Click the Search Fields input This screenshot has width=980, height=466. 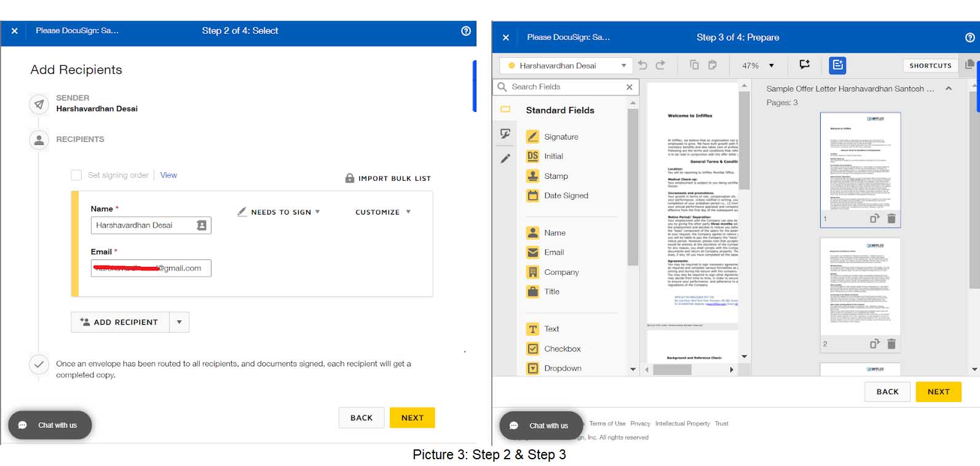tap(566, 87)
